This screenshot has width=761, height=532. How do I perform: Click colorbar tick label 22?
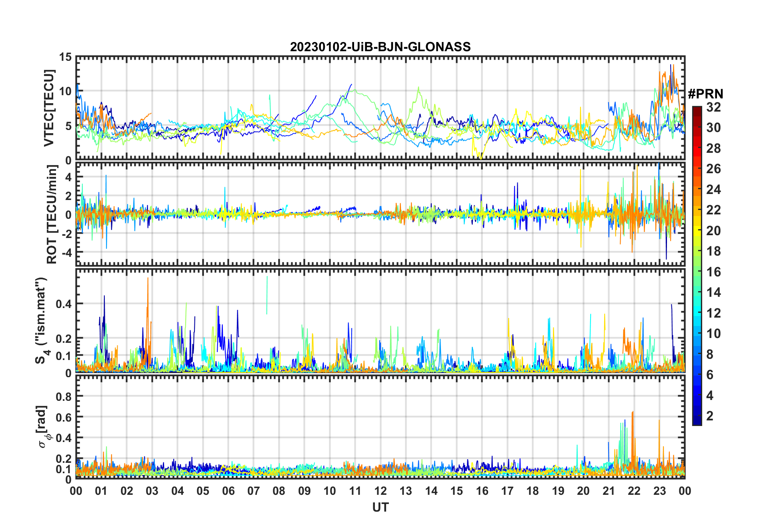point(713,210)
